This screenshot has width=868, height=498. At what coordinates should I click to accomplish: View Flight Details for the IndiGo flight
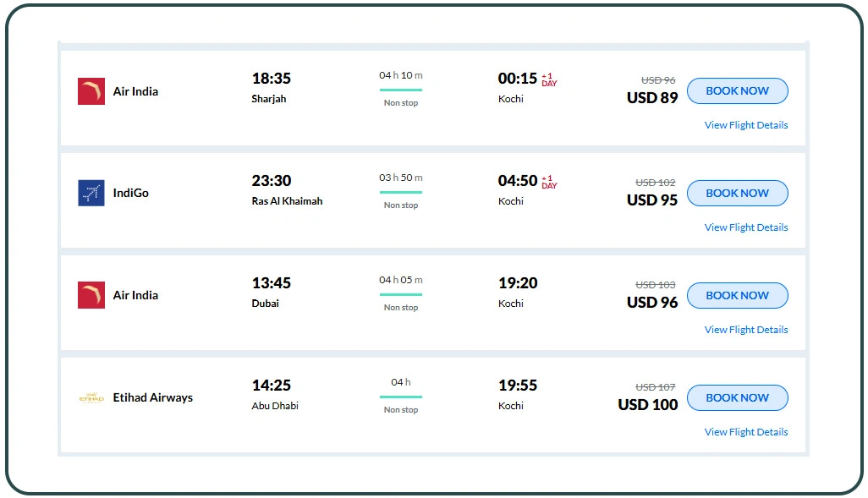pos(745,227)
